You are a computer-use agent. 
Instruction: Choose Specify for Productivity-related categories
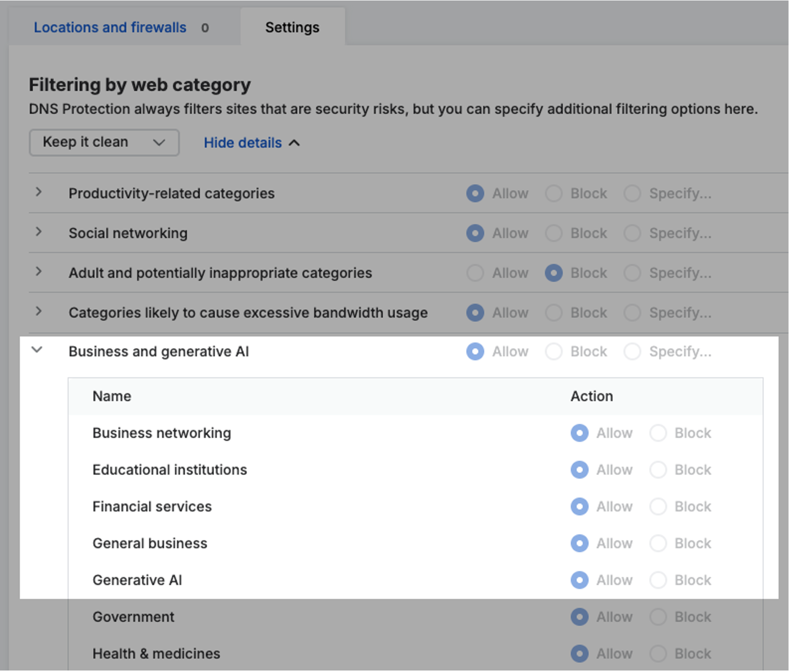click(x=632, y=193)
